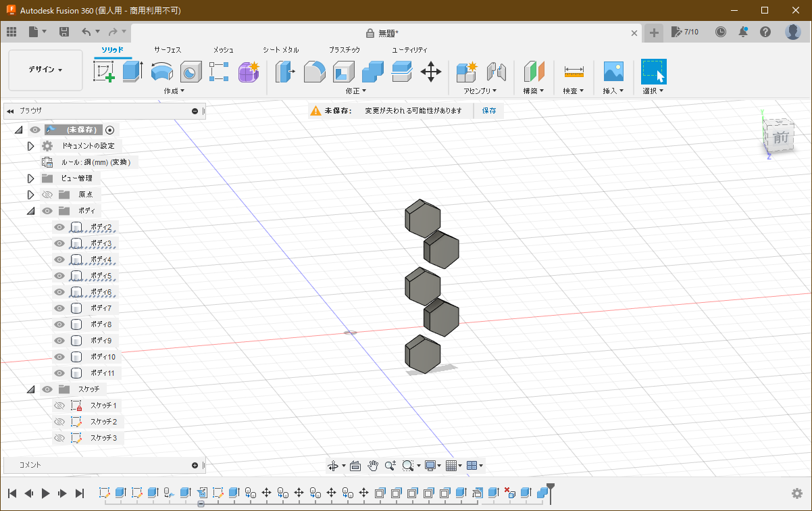Select the ソリッド tab
812x511 pixels.
(113, 50)
